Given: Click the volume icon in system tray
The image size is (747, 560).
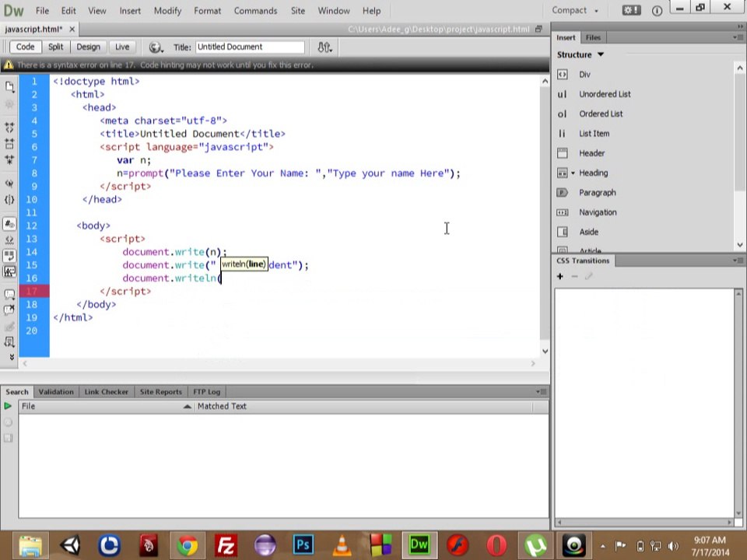Looking at the screenshot, I should [x=672, y=546].
